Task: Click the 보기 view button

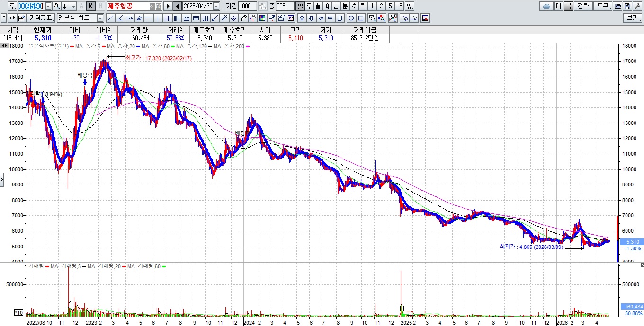Action: tap(632, 18)
